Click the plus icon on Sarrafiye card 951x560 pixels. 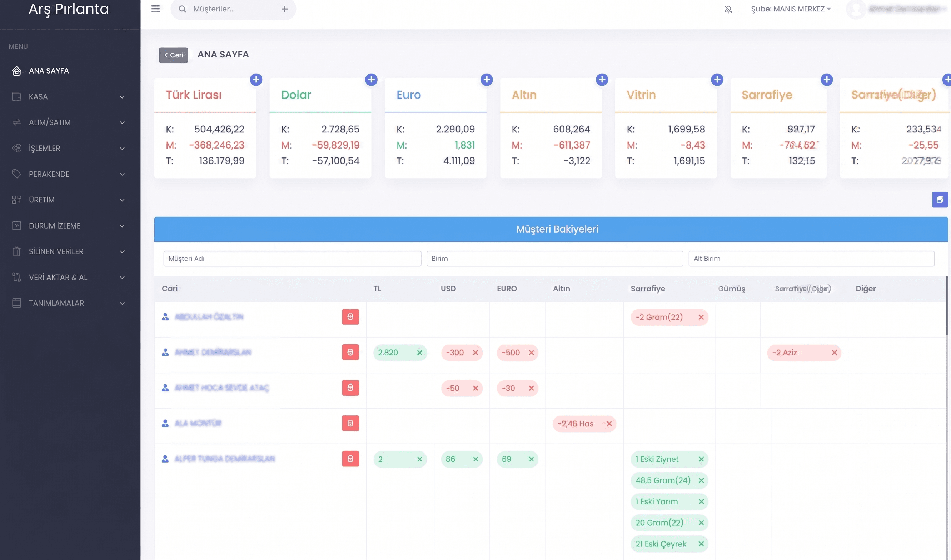pyautogui.click(x=826, y=80)
